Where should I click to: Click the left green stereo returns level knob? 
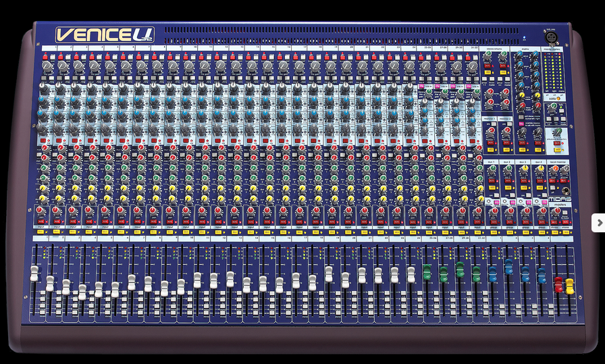point(488,56)
